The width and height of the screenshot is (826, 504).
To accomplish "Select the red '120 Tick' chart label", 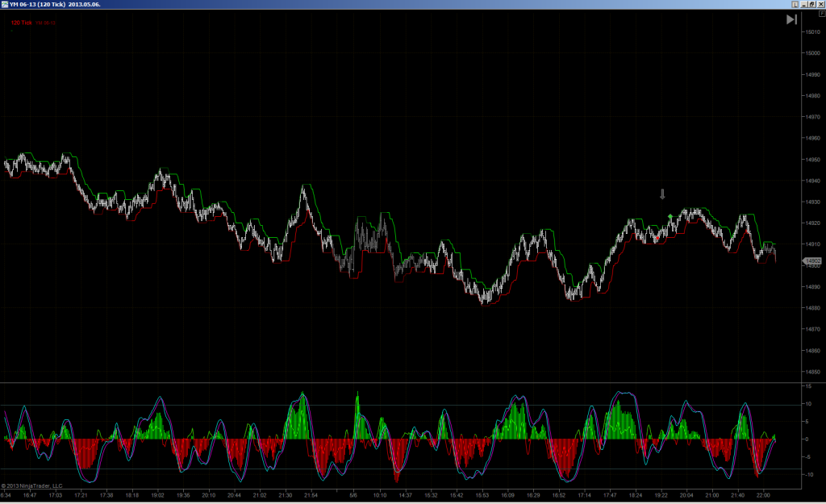I will [x=22, y=23].
